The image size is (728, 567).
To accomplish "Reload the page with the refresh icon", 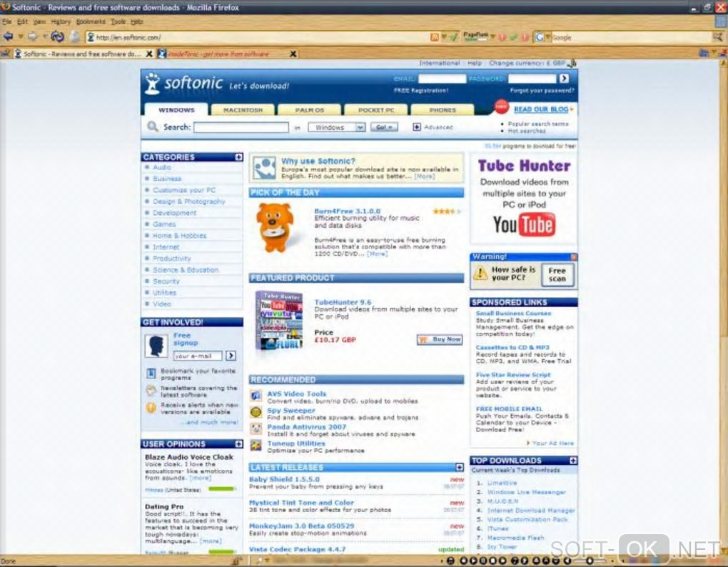I will click(58, 36).
